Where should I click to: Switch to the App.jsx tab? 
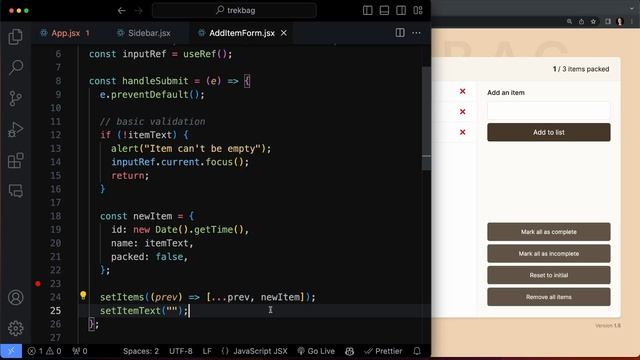65,33
